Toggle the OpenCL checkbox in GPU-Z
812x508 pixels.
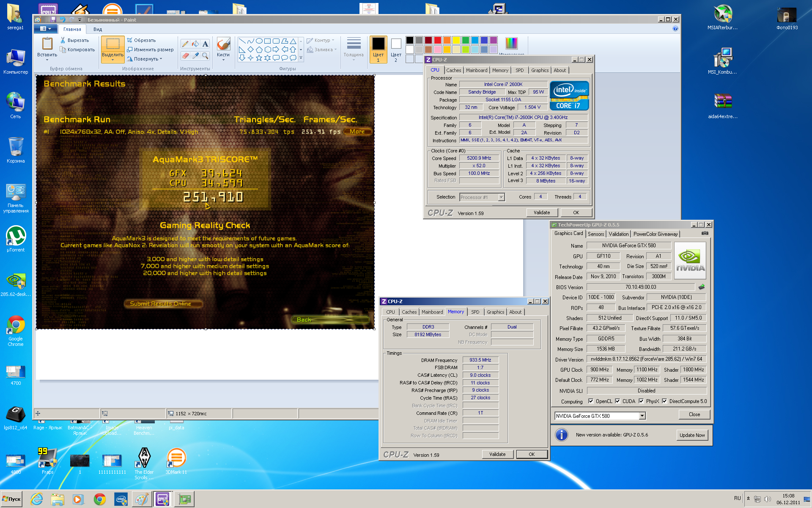591,401
